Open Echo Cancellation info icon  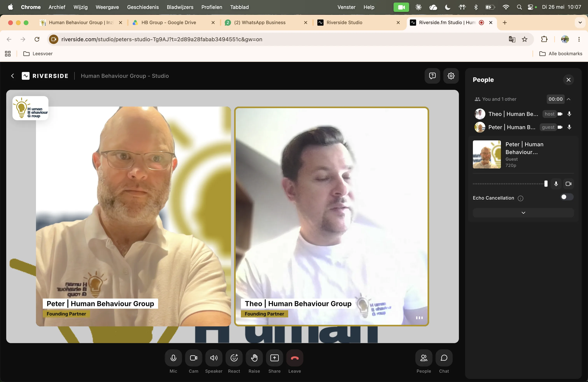click(x=521, y=198)
